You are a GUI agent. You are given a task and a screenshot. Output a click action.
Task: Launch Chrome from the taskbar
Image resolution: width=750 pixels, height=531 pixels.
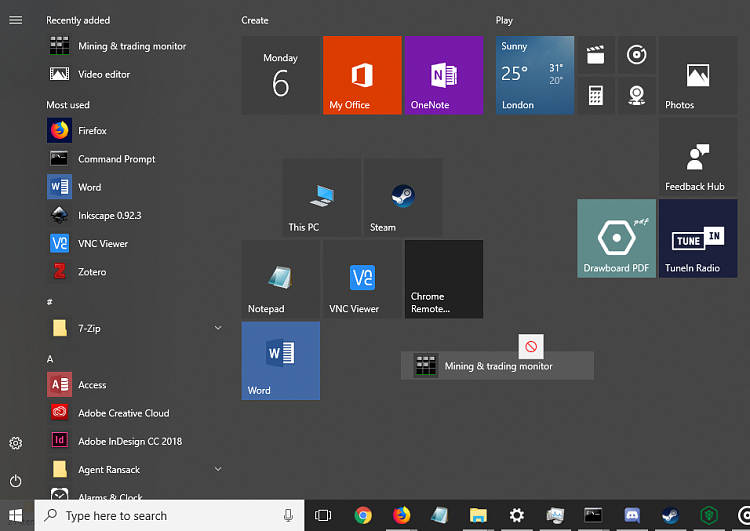(x=363, y=515)
